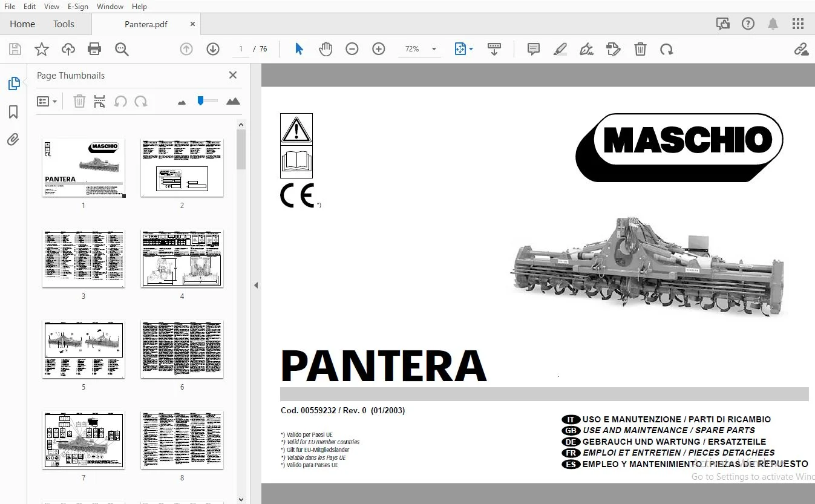
Task: Select the page 1 thumbnail
Action: pyautogui.click(x=83, y=168)
